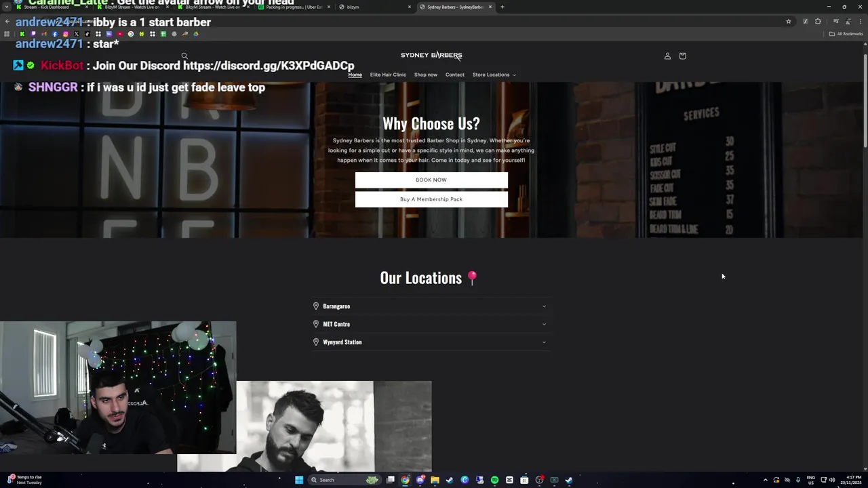Switch to the Uber Eats packing tab
Screen dimensions: 868x488
(x=295, y=7)
